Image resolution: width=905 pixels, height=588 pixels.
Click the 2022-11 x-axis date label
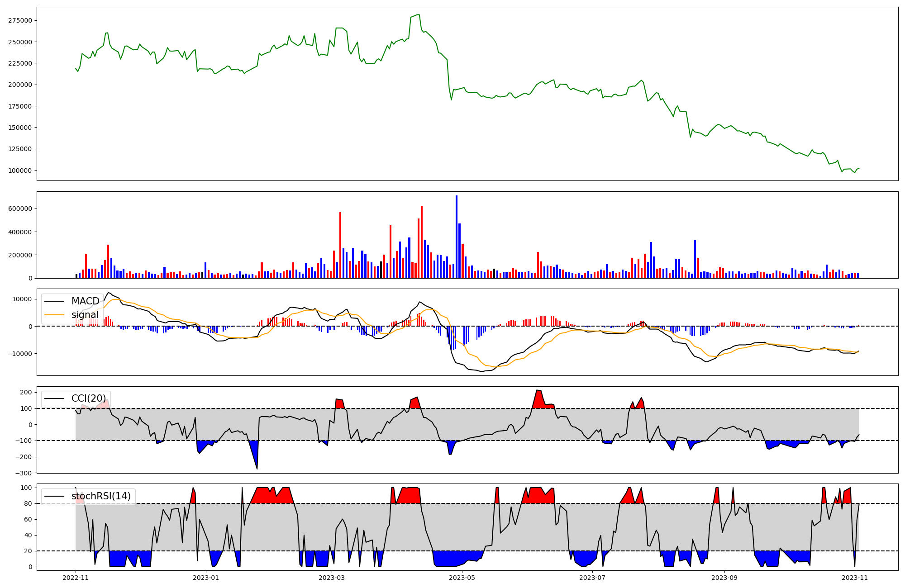pos(76,578)
